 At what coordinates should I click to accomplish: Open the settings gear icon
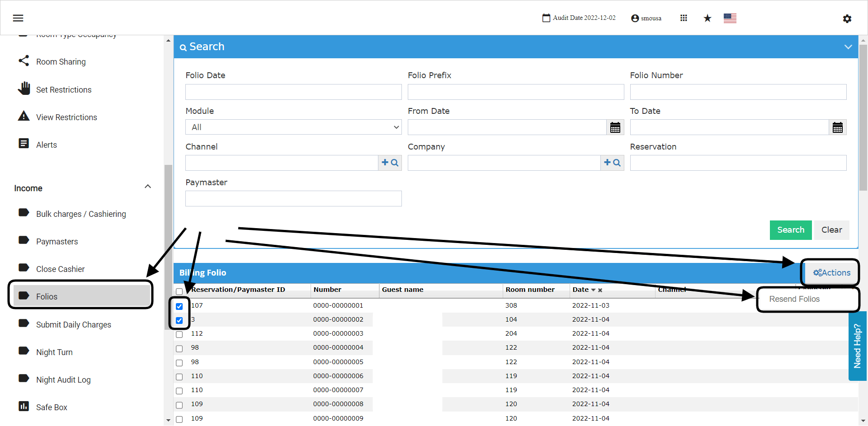point(847,19)
